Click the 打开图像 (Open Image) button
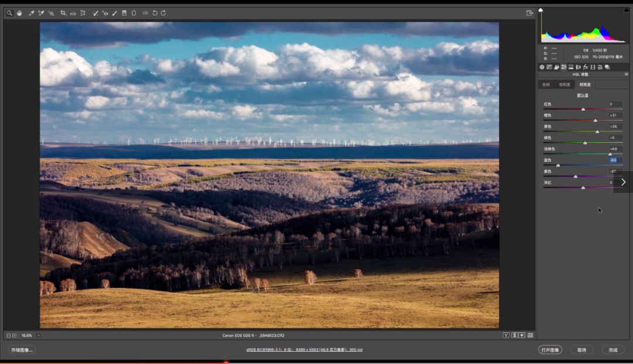The width and height of the screenshot is (633, 364). (550, 350)
